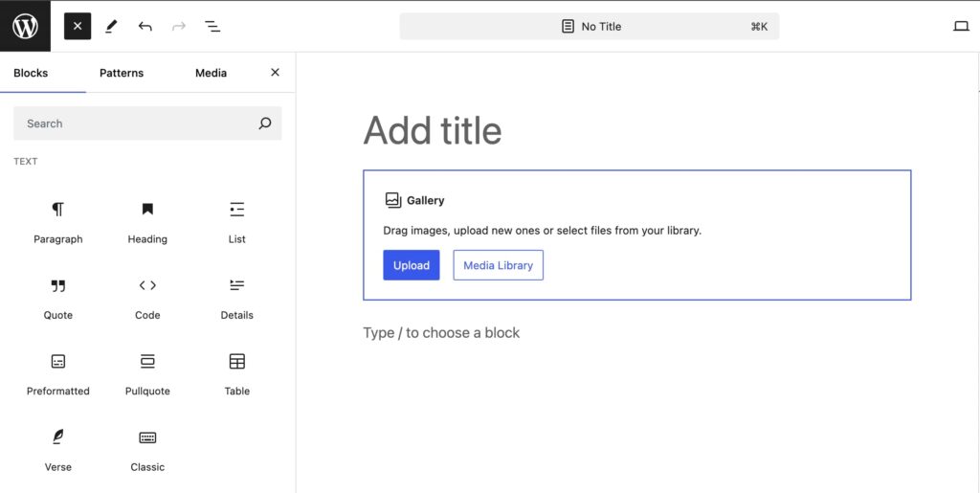The height and width of the screenshot is (493, 980).
Task: Click the Gallery block icon
Action: click(392, 200)
